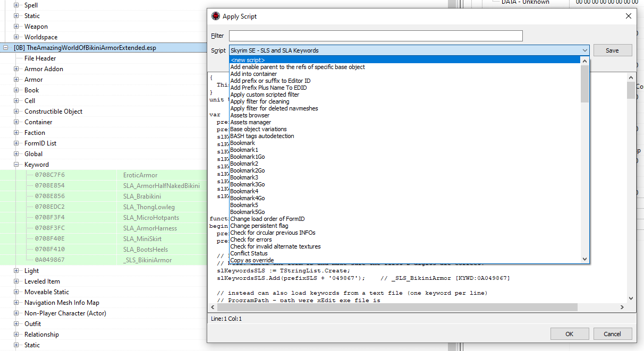Image resolution: width=644 pixels, height=351 pixels.
Task: Click the Filter input field
Action: tap(376, 36)
